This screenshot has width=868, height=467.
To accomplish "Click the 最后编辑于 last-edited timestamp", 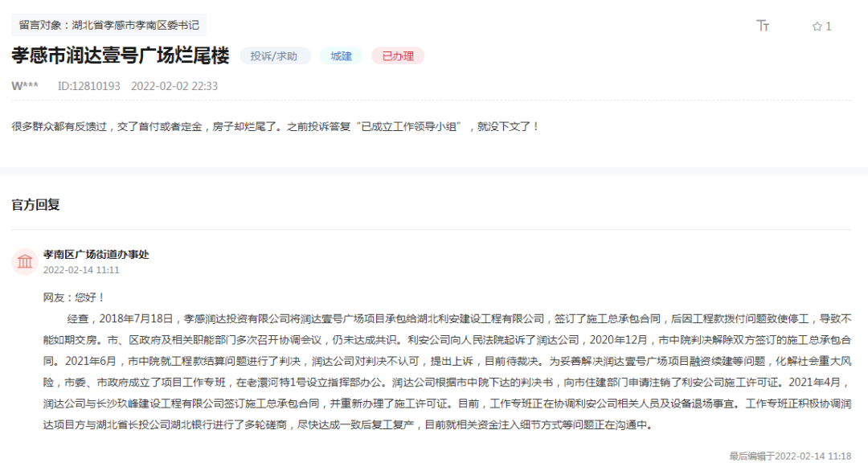I will [790, 456].
